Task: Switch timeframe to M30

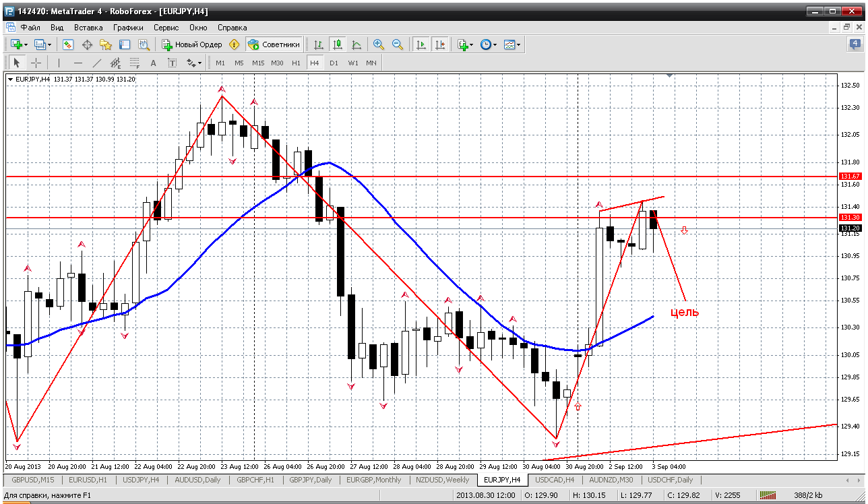Action: click(x=277, y=63)
